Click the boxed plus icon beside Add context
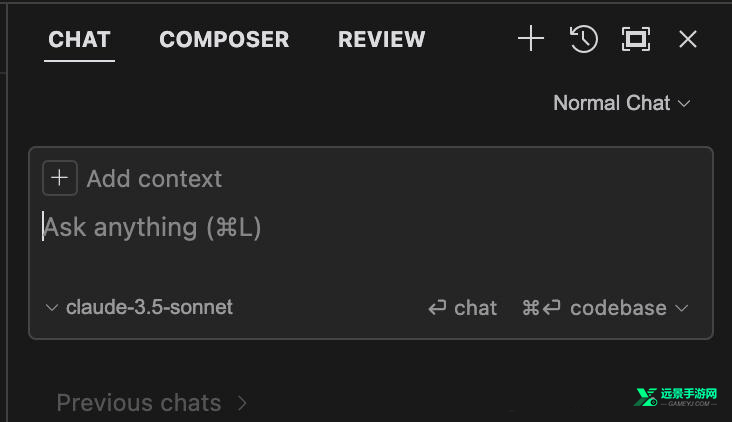This screenshot has width=732, height=422. pyautogui.click(x=60, y=178)
